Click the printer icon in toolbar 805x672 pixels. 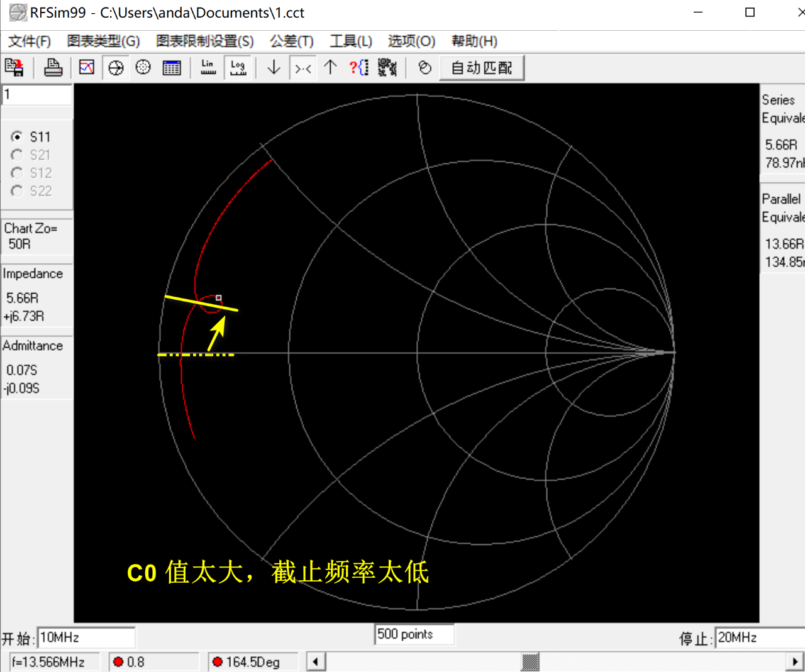click(53, 67)
